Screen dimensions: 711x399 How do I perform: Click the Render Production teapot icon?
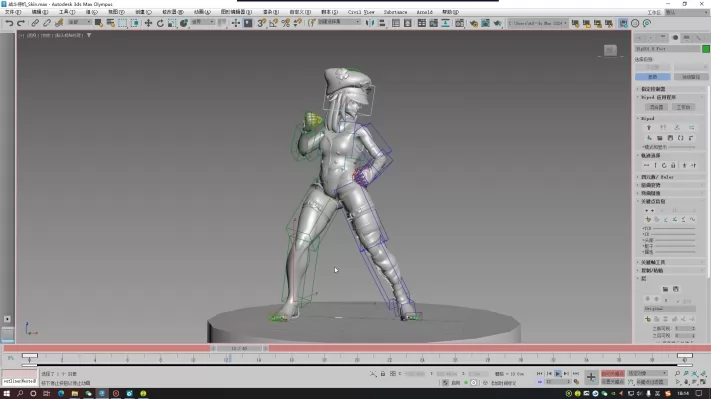[x=497, y=23]
